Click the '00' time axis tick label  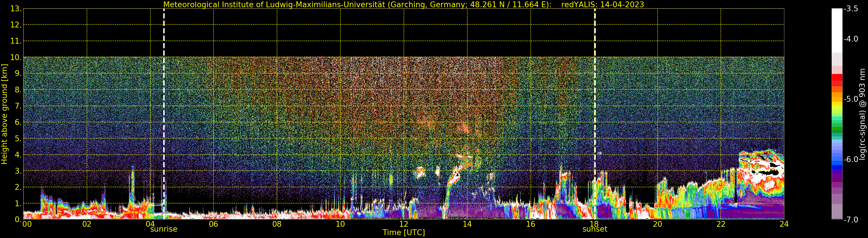[27, 224]
